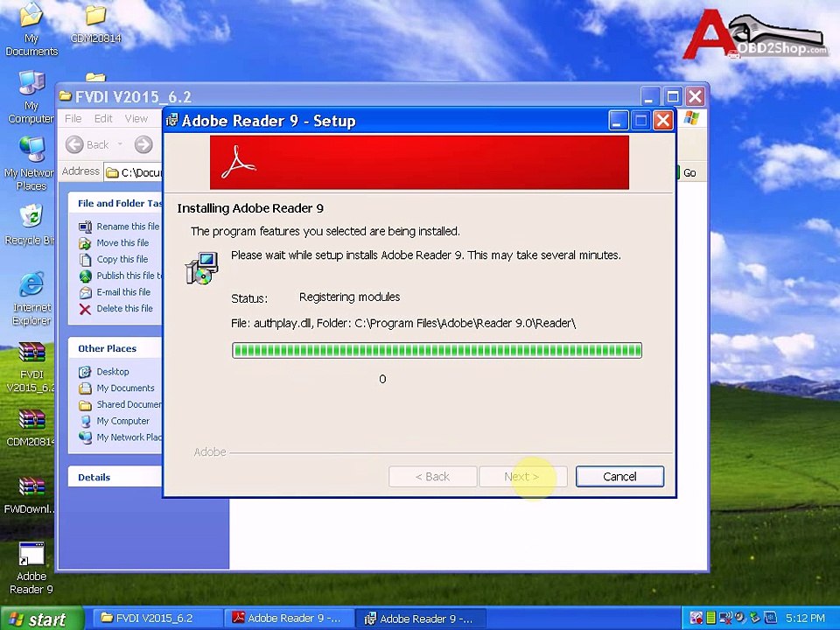Click Forward arrow in FVDI explorer window
Screen dimensions: 840x630
(x=143, y=144)
